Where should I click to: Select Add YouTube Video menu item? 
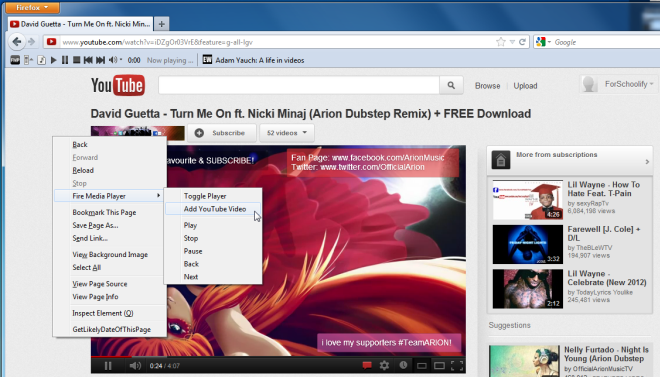pos(213,209)
